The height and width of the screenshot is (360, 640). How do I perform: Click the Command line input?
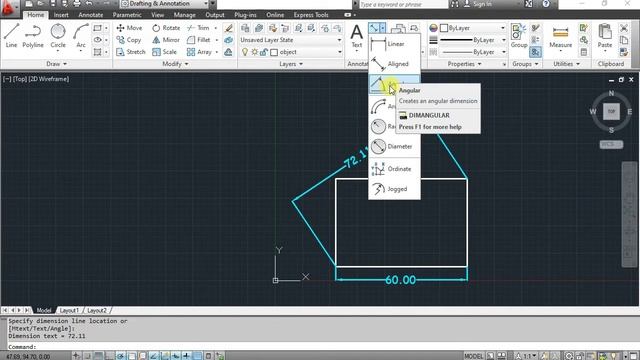(x=320, y=347)
